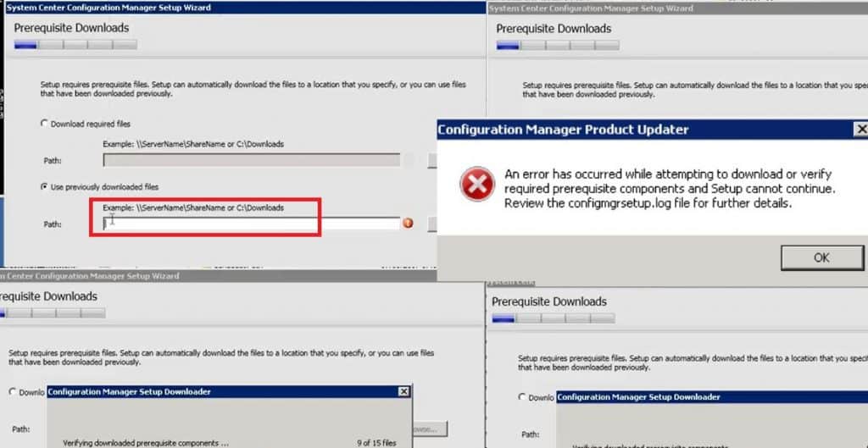Click the top-left wizard's blue title bar text

point(108,8)
